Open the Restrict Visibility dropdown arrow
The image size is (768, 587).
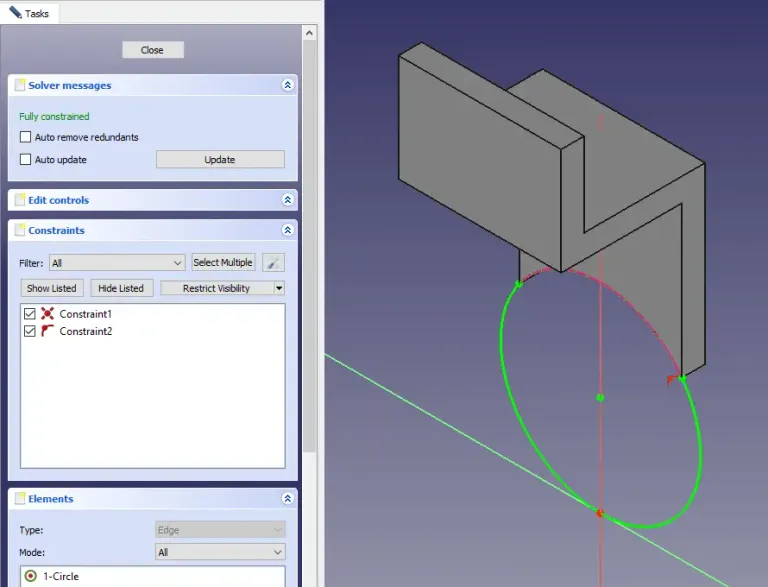point(279,288)
